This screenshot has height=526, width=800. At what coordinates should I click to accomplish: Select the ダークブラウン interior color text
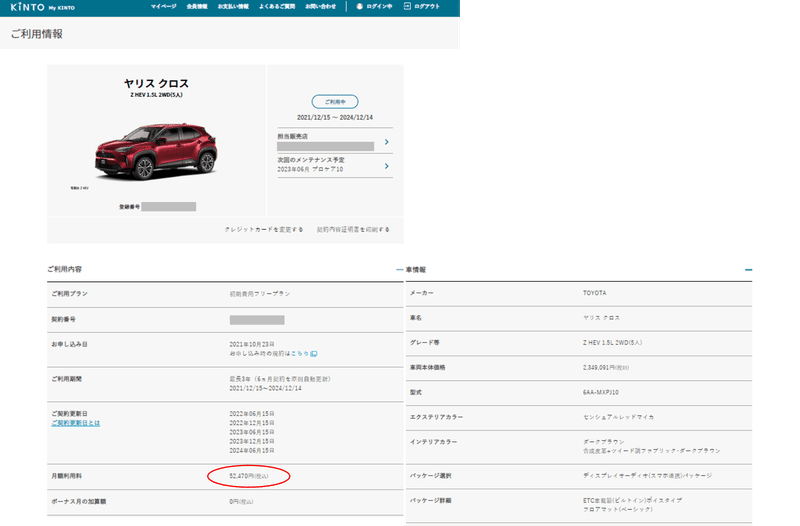pos(604,442)
